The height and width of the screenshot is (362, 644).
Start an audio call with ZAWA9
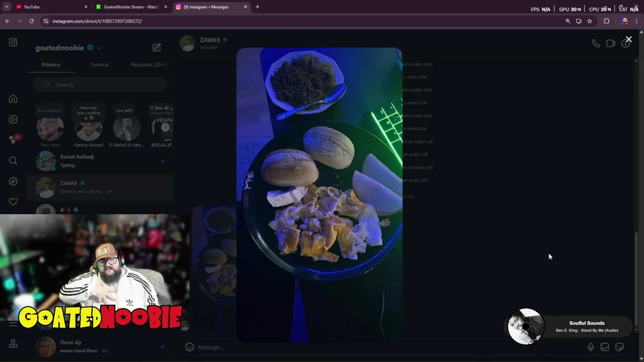(x=596, y=43)
